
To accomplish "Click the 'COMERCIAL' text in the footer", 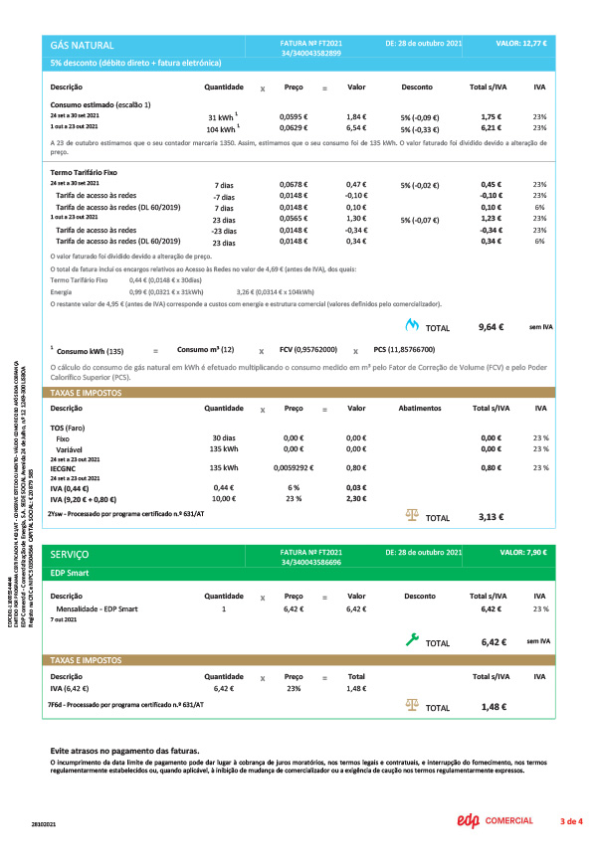I will [509, 821].
